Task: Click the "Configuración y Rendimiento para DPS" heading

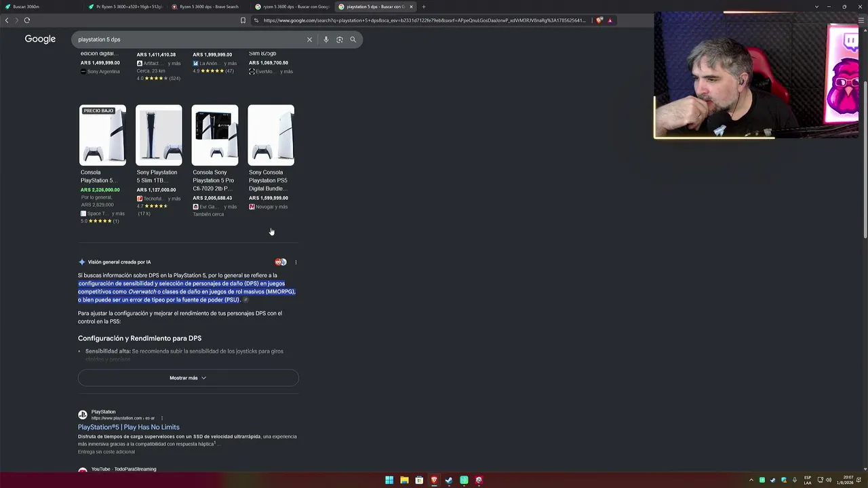Action: (x=140, y=338)
